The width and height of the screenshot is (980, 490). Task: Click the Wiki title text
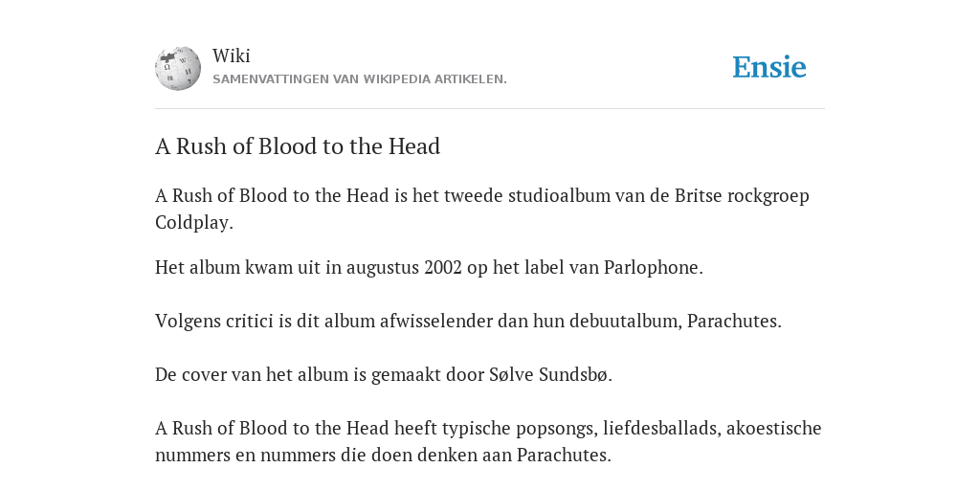click(x=232, y=56)
